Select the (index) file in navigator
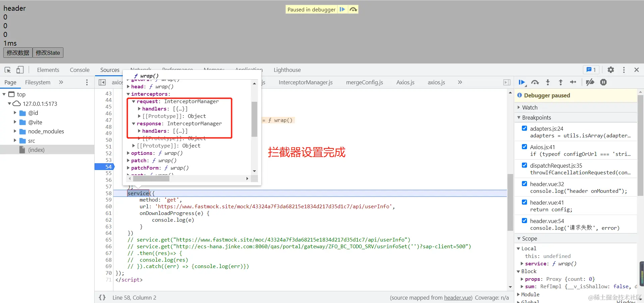This screenshot has width=644, height=303. 36,150
